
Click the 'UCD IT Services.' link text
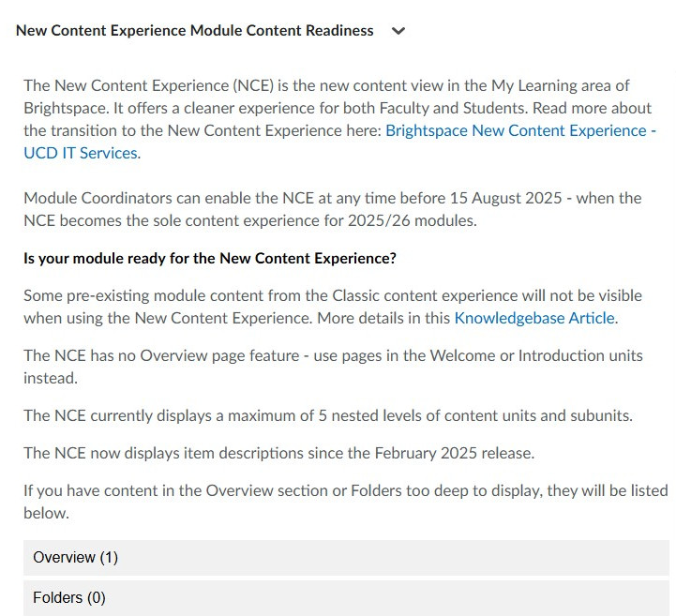point(82,153)
